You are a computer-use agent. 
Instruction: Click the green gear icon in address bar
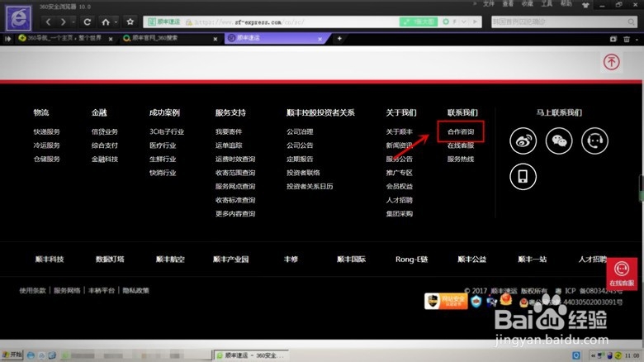[x=446, y=21]
